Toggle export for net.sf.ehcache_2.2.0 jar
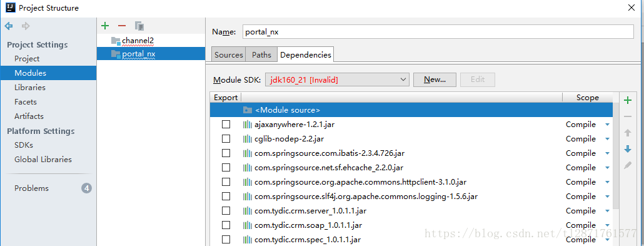 226,167
